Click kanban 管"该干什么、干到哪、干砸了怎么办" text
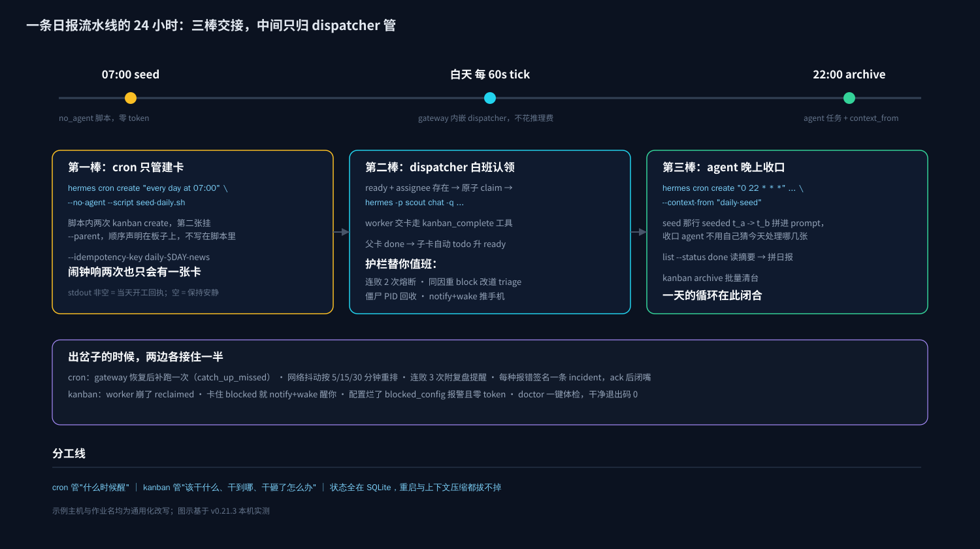Screen dimensions: 980x549 pos(229,488)
